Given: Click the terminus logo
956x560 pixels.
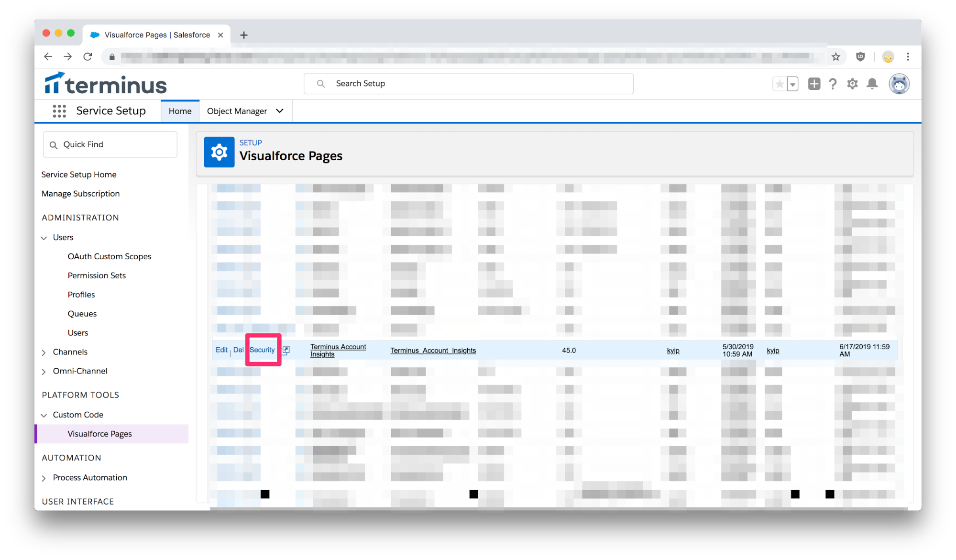Looking at the screenshot, I should coord(106,84).
